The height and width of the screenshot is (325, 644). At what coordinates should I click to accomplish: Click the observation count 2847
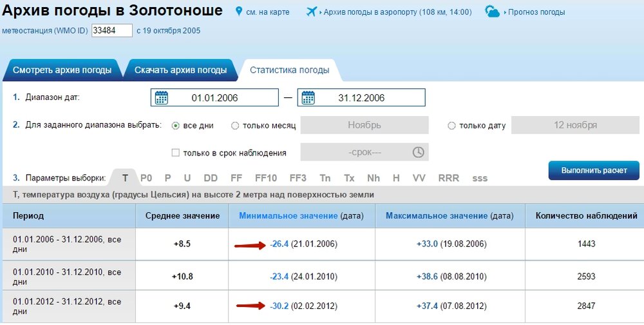pos(587,306)
